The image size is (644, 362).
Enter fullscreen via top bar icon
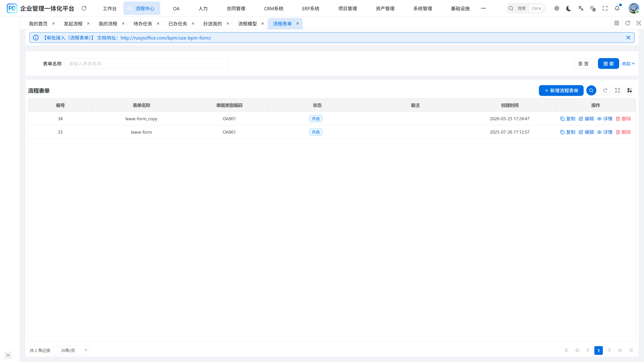(x=605, y=8)
